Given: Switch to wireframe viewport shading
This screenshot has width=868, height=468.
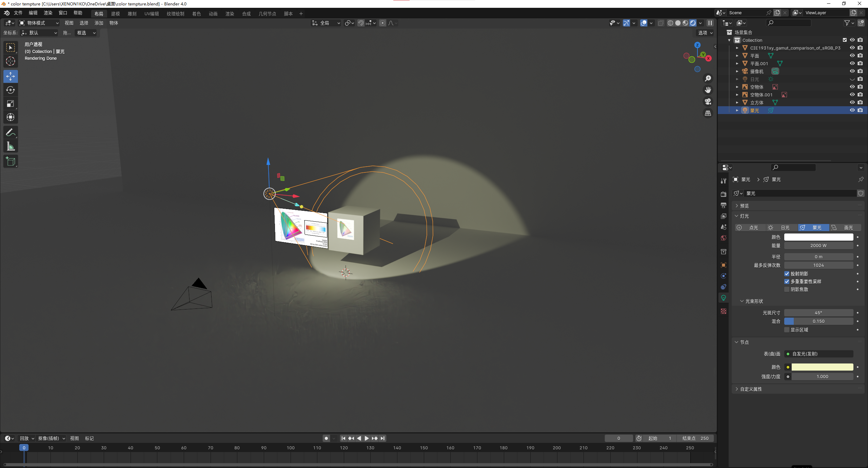Looking at the screenshot, I should tap(670, 23).
